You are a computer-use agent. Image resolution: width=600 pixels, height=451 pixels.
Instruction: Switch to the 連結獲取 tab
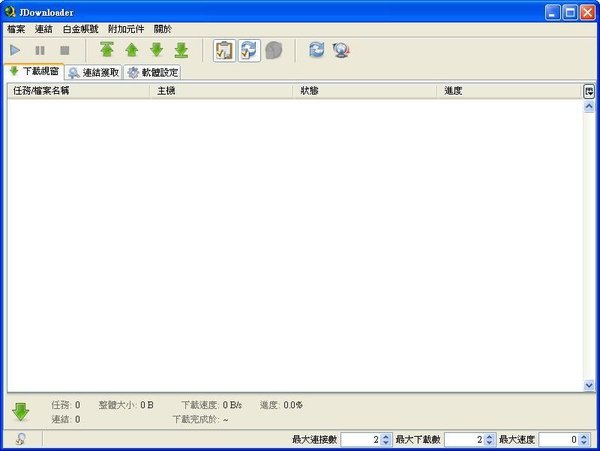pos(94,72)
